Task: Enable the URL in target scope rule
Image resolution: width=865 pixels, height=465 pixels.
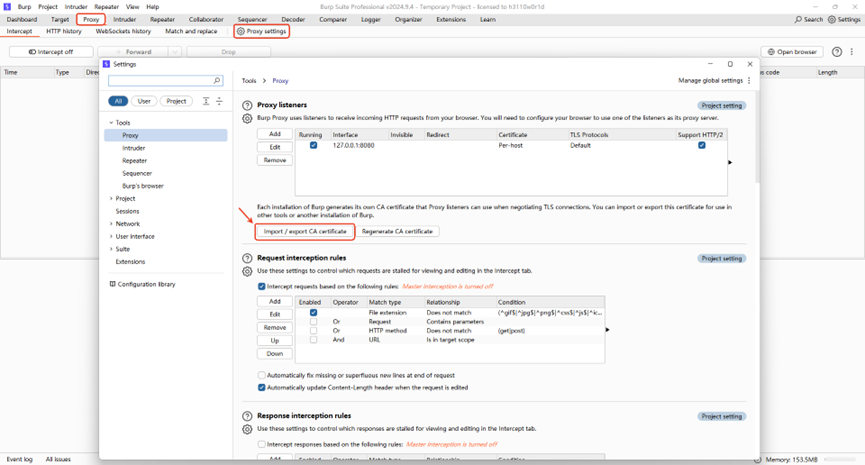Action: point(313,340)
